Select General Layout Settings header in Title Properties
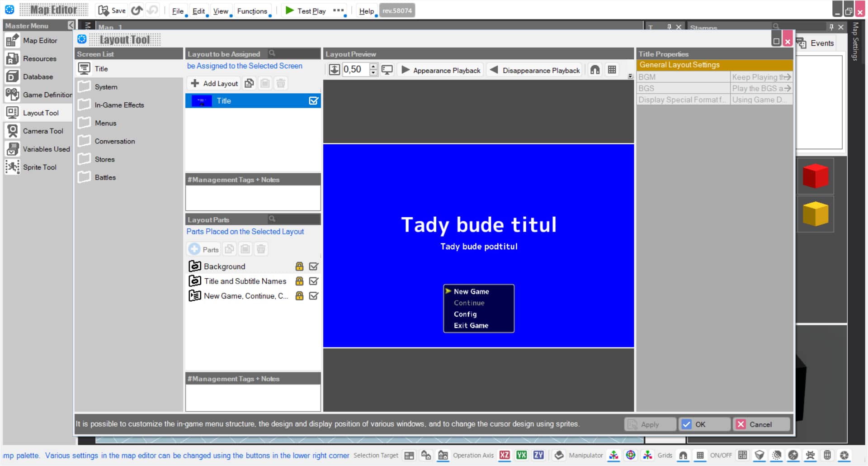The width and height of the screenshot is (868, 466). pyautogui.click(x=714, y=65)
